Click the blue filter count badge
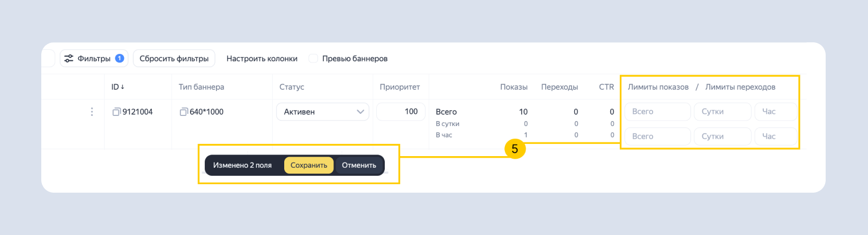 [120, 58]
